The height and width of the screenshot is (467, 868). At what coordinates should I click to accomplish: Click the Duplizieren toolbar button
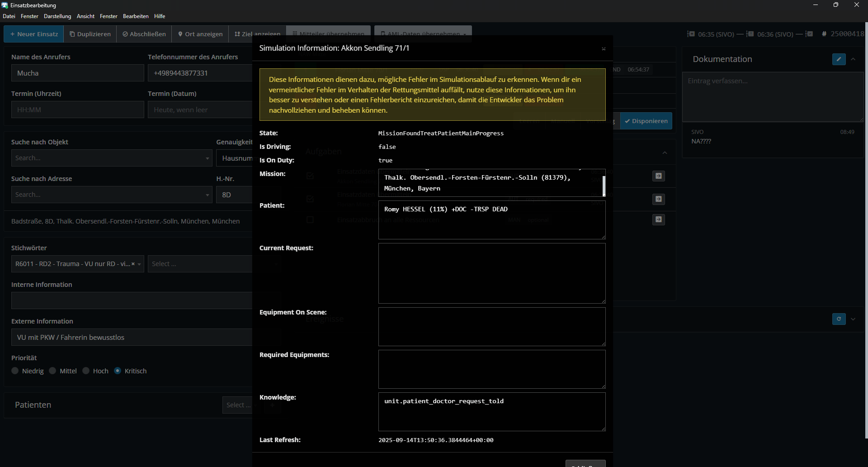pos(90,34)
